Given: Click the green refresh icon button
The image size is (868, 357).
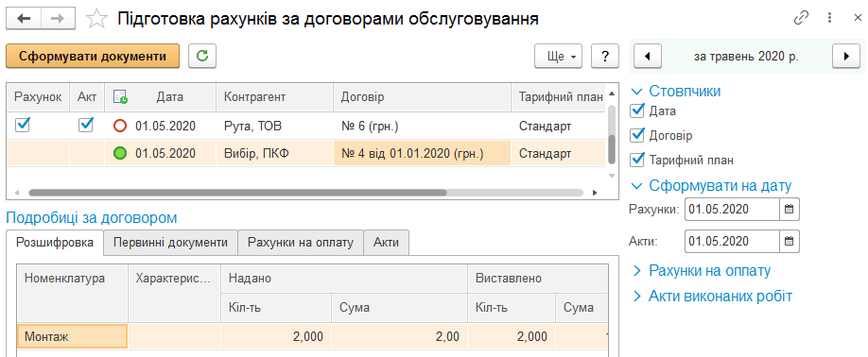Looking at the screenshot, I should point(202,56).
